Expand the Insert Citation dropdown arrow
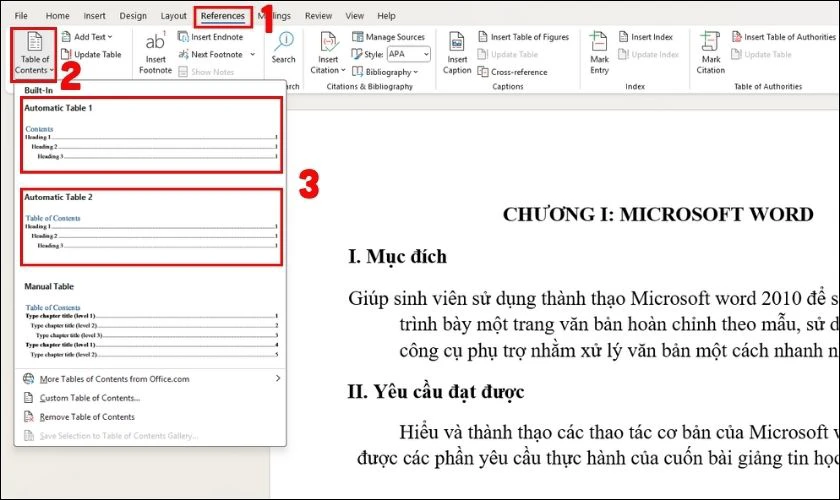This screenshot has height=500, width=840. 343,70
